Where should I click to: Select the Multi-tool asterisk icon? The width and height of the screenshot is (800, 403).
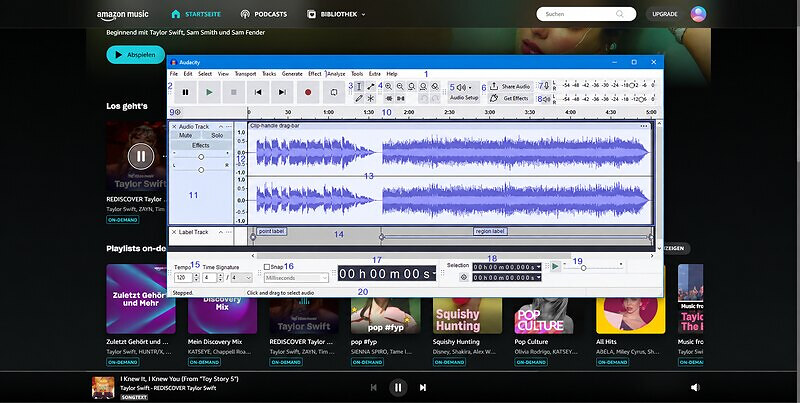(x=371, y=98)
